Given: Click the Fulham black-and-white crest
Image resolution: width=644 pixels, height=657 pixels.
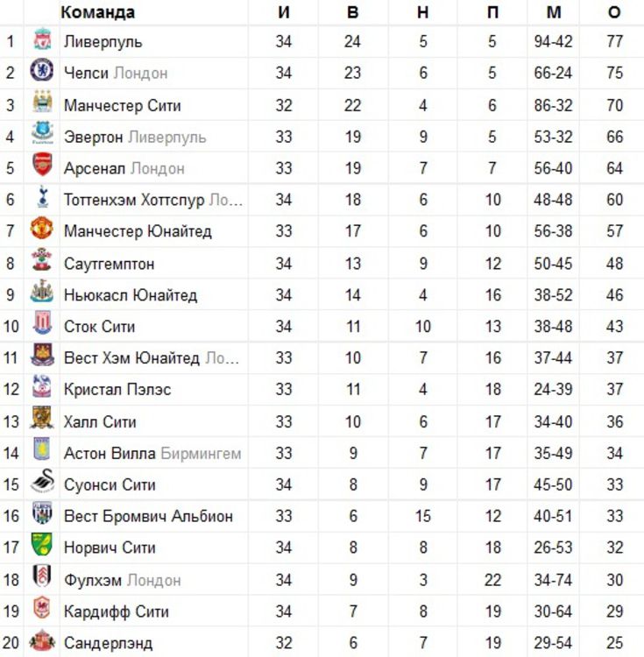Looking at the screenshot, I should tap(42, 576).
